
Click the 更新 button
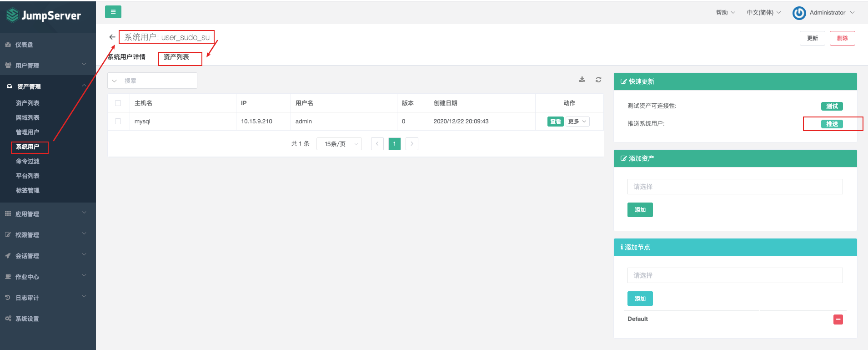tap(813, 38)
